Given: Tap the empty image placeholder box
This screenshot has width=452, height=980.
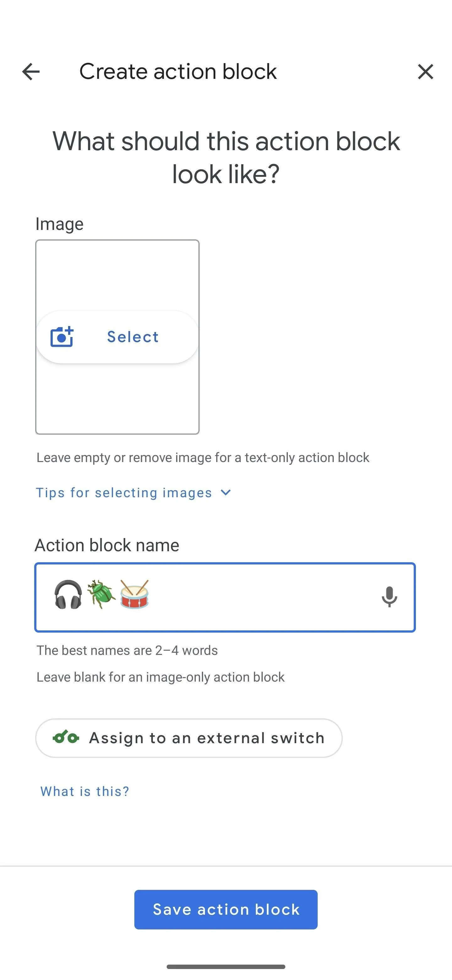Looking at the screenshot, I should [117, 337].
